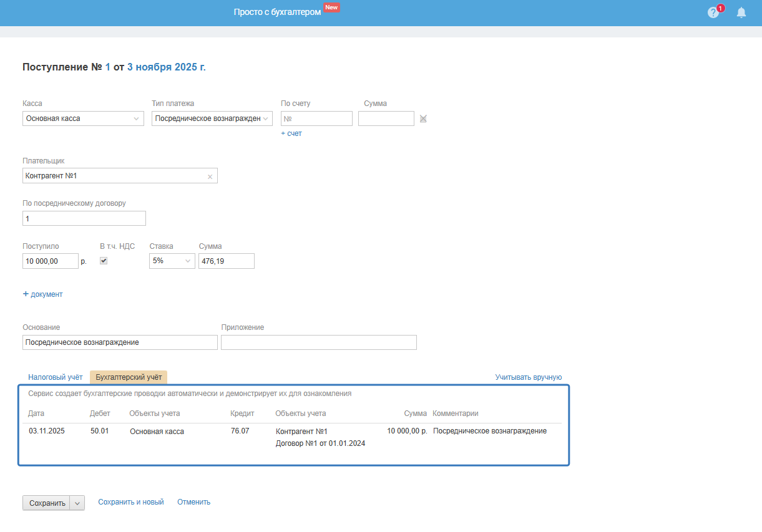Focus the empty Сумма field near По счету

(x=386, y=118)
